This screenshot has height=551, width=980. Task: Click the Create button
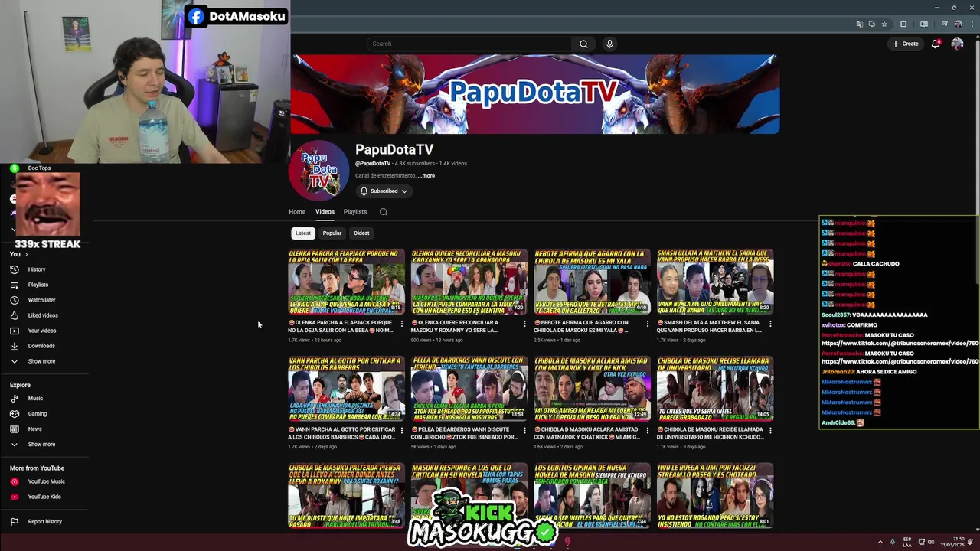(905, 44)
